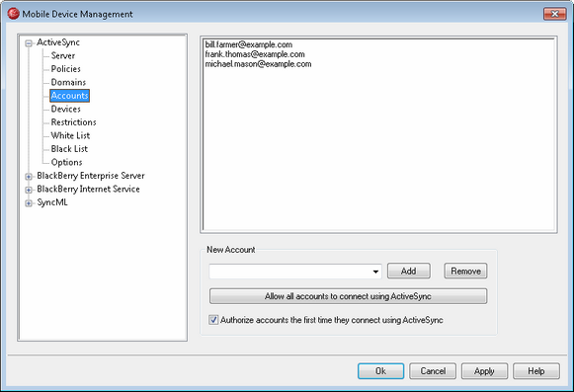Image resolution: width=574 pixels, height=392 pixels.
Task: Go to the Domains tree item
Action: tap(68, 82)
